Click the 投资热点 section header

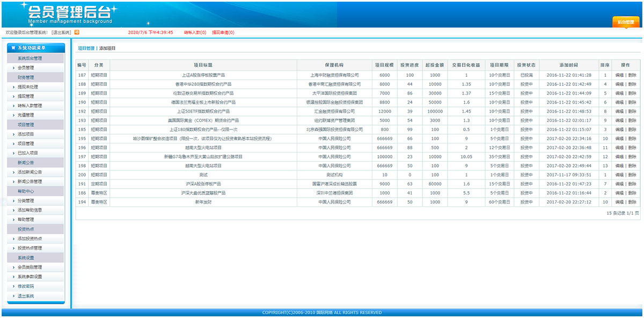35,229
